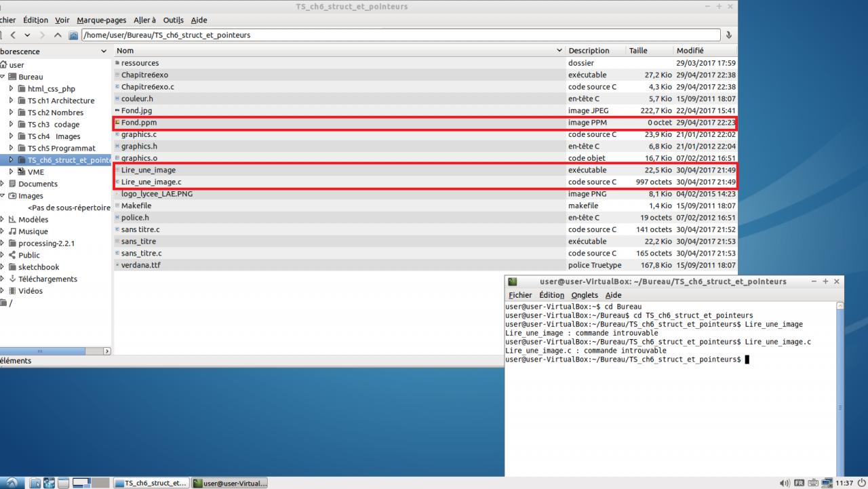Select the Fond.jpg image file

[425, 111]
